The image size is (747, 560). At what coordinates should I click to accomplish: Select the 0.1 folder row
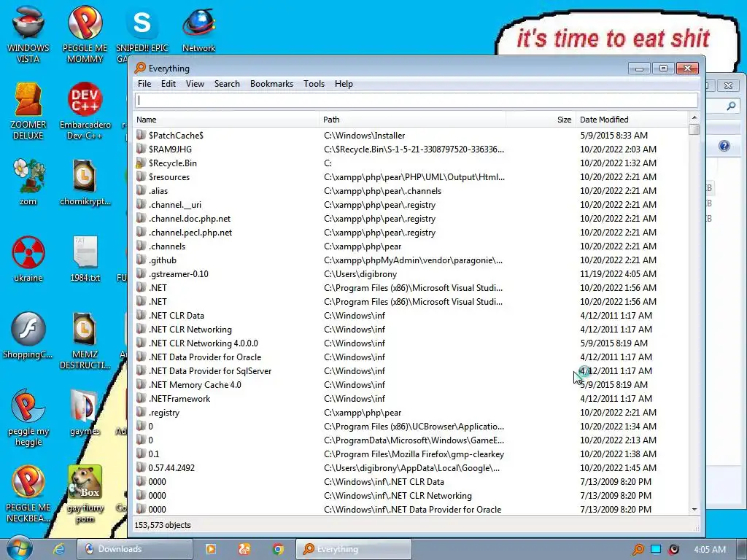pyautogui.click(x=411, y=454)
